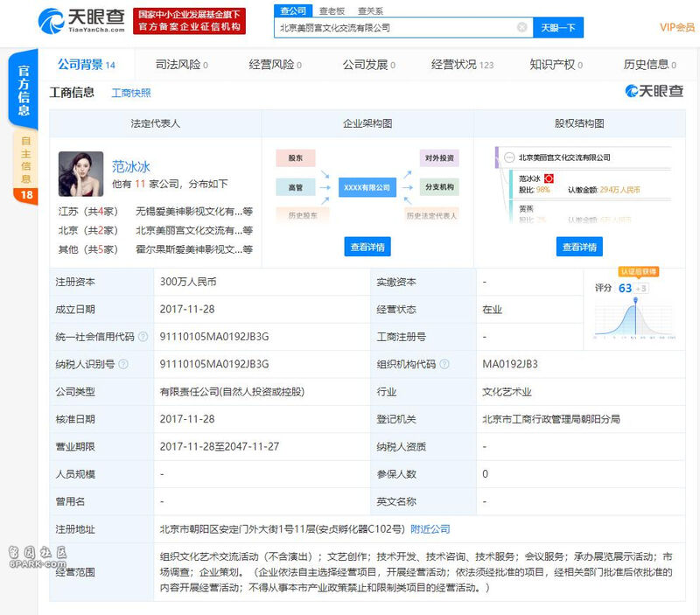Open the 经营状况 tab
The image size is (700, 615).
[463, 65]
